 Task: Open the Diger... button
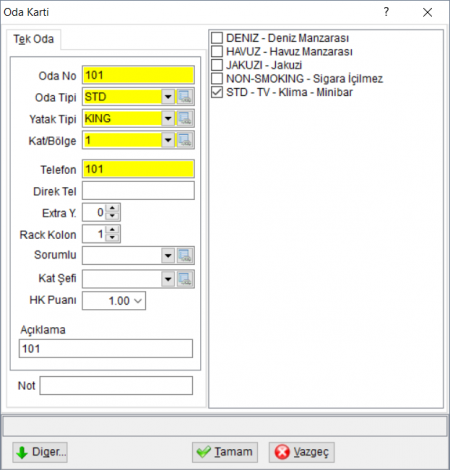click(x=40, y=452)
